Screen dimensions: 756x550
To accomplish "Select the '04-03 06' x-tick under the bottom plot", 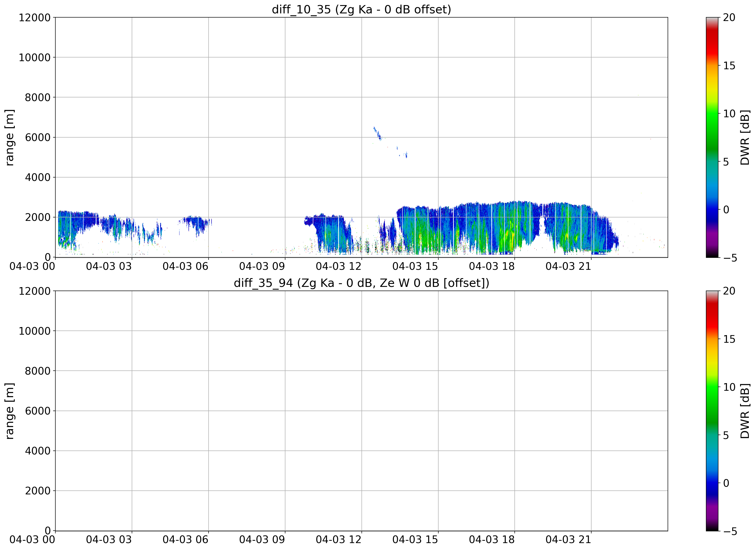I will click(186, 540).
